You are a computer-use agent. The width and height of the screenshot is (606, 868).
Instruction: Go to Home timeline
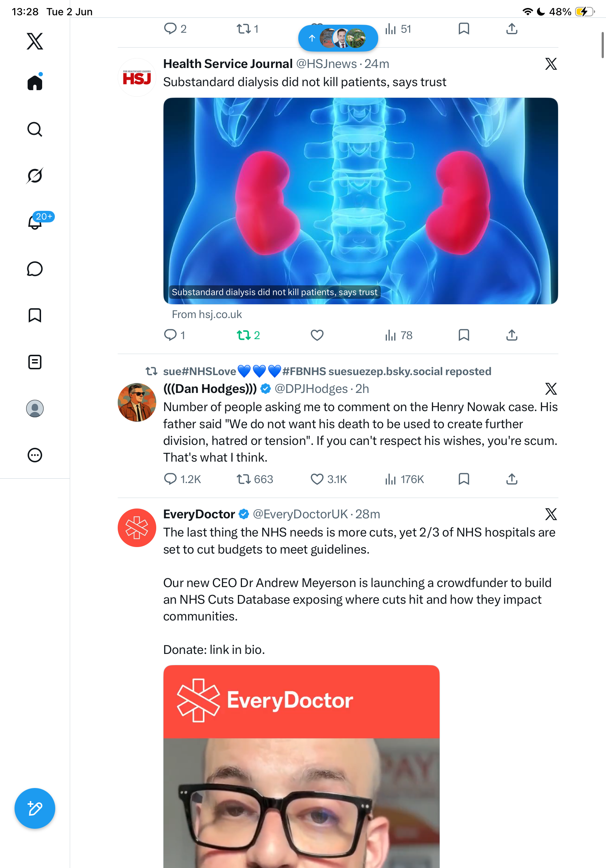(x=35, y=82)
